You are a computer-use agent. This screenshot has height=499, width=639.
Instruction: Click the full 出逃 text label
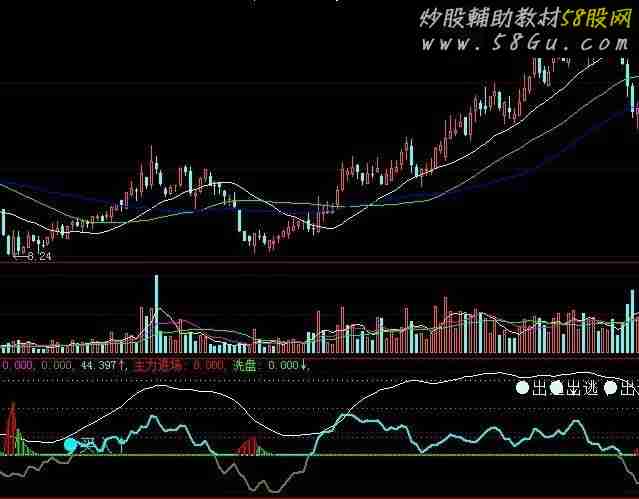583,389
